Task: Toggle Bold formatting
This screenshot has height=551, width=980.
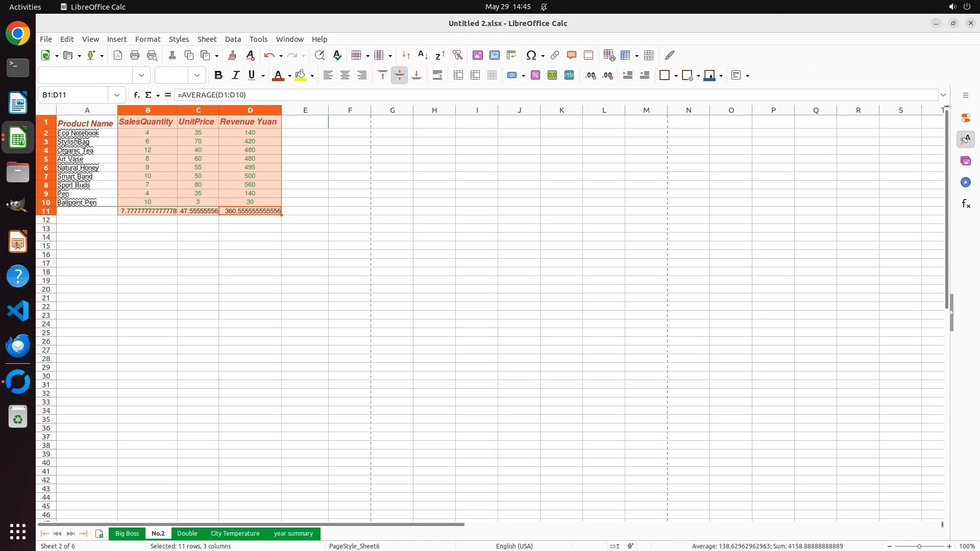Action: click(x=218, y=76)
